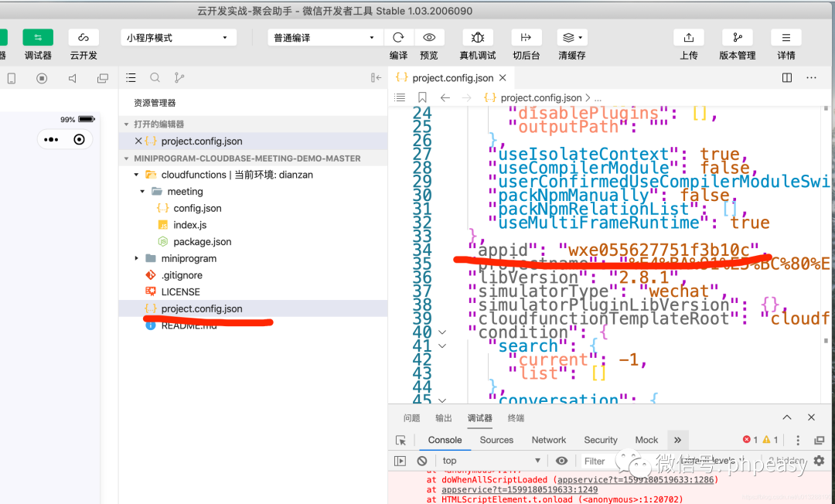835x504 pixels.
Task: Open the 详情 details panel
Action: point(786,37)
